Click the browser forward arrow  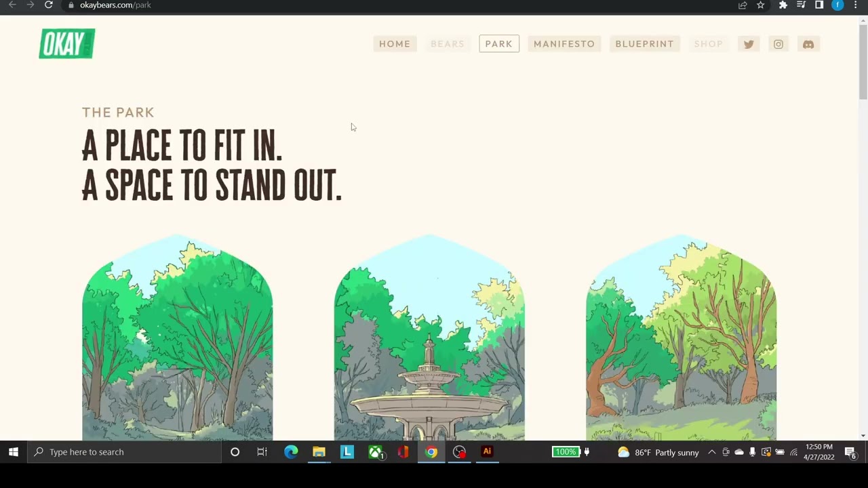click(x=31, y=5)
